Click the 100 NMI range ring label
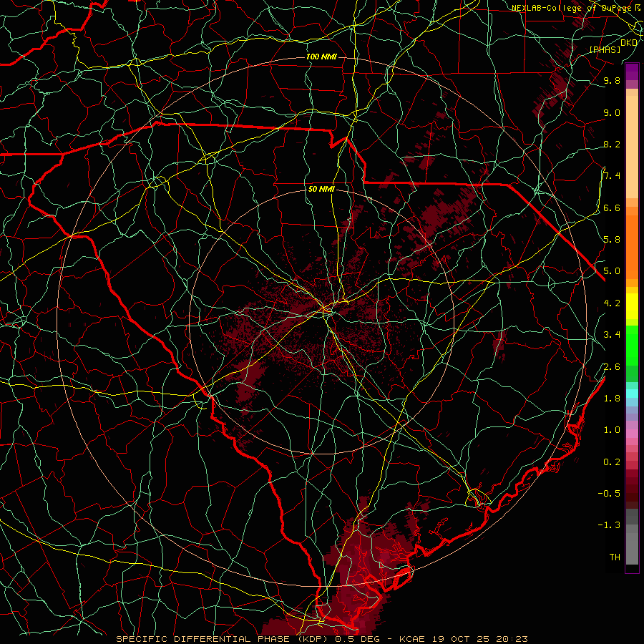This screenshot has height=644, width=644. pos(321,57)
